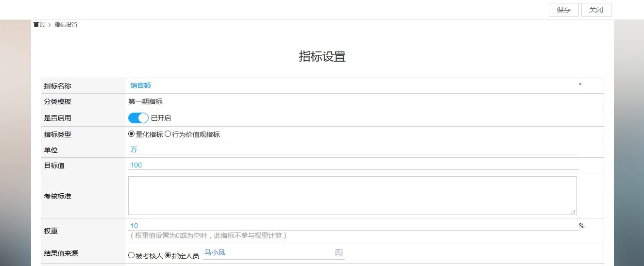Screen dimensions: 644x266
Task: Select the 行为价值观指标 radio button
Action: [x=168, y=134]
